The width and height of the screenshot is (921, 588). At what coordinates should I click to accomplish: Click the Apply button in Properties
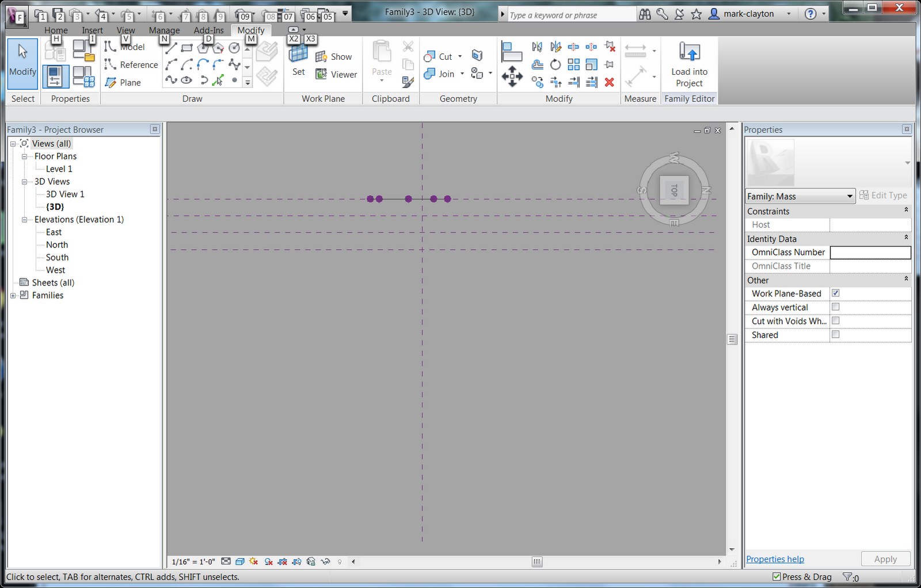pyautogui.click(x=885, y=559)
